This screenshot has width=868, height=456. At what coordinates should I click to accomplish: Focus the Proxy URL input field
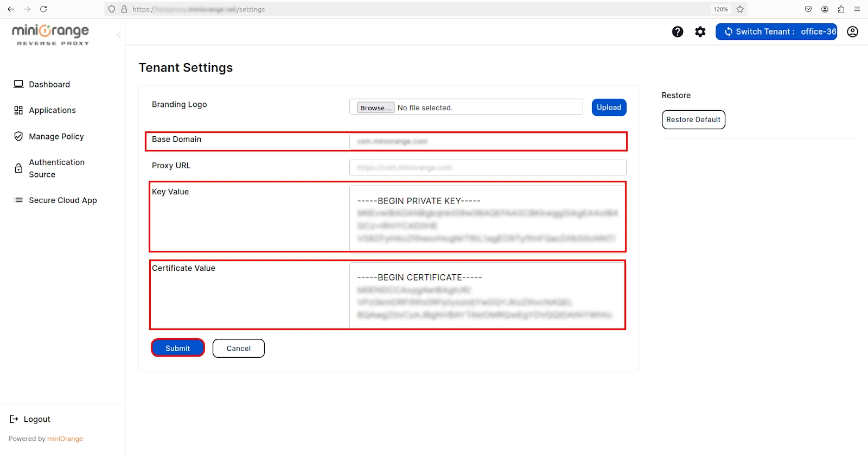tap(488, 168)
